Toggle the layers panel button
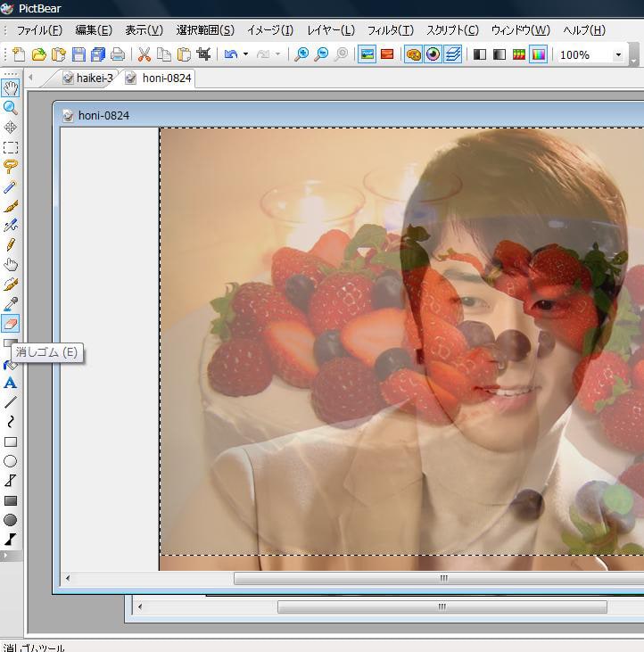 pyautogui.click(x=452, y=54)
